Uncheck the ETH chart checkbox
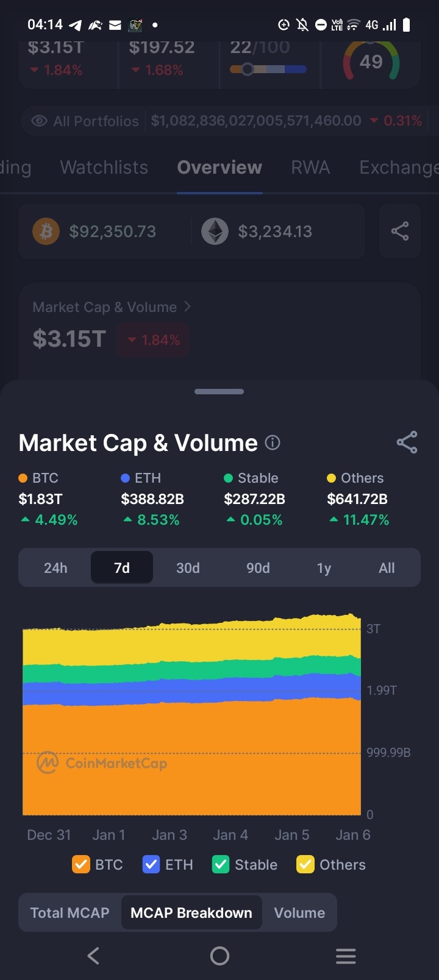The image size is (439, 980). click(151, 864)
